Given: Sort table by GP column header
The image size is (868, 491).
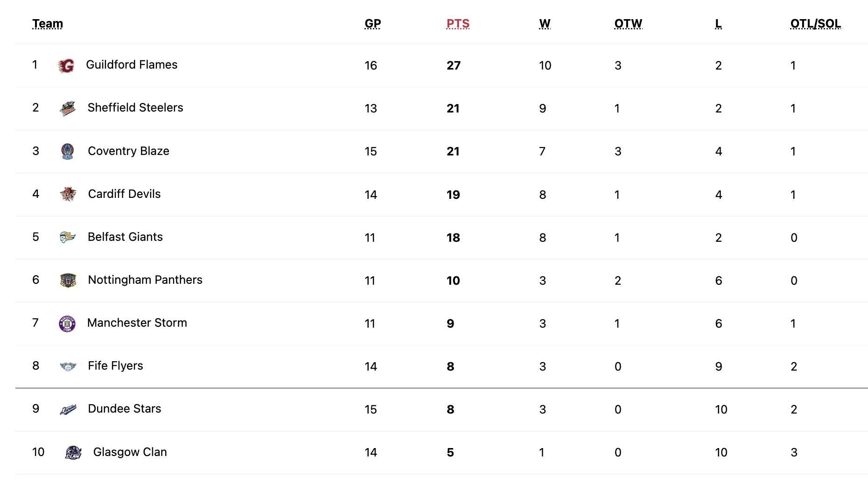Looking at the screenshot, I should [373, 23].
